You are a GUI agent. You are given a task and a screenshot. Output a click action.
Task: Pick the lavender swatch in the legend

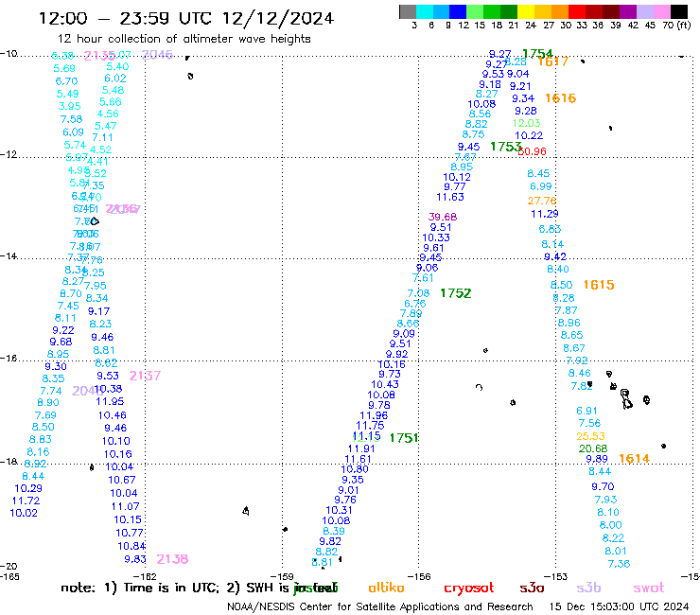(645, 11)
